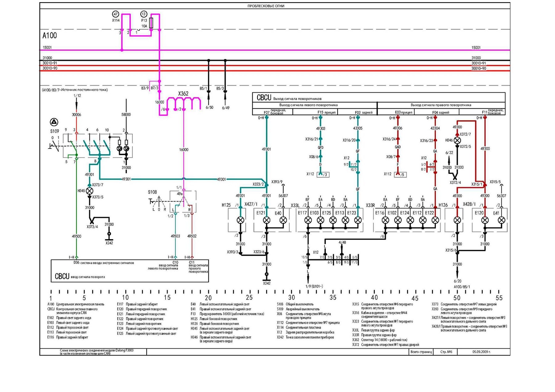Click the X33R connector label
555x392 pixels.
tap(371, 206)
